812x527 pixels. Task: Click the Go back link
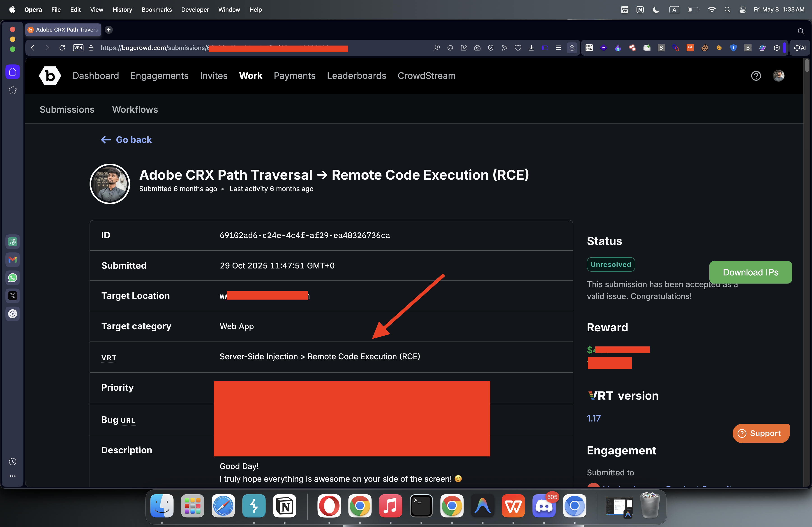(x=126, y=140)
